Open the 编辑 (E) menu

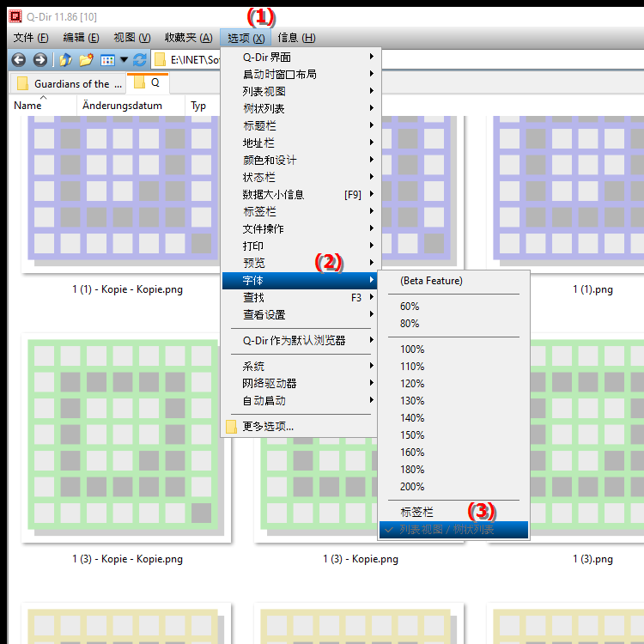[x=81, y=38]
